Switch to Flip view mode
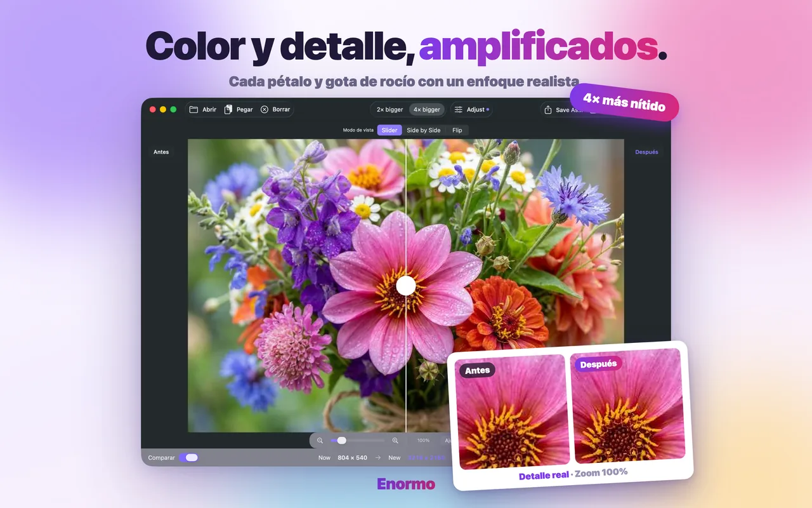Screen dimensions: 812x508 coord(457,130)
